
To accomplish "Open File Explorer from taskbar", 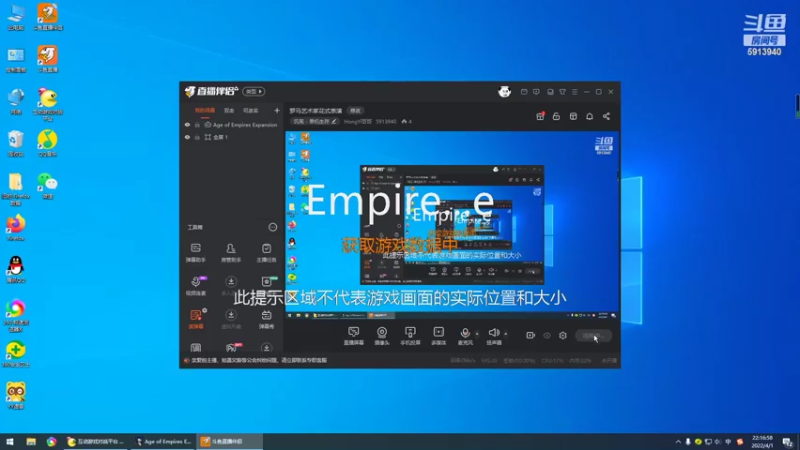I will pyautogui.click(x=31, y=442).
